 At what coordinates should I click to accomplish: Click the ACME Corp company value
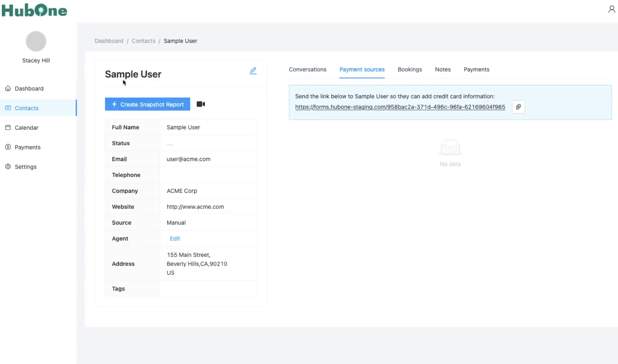click(x=182, y=191)
